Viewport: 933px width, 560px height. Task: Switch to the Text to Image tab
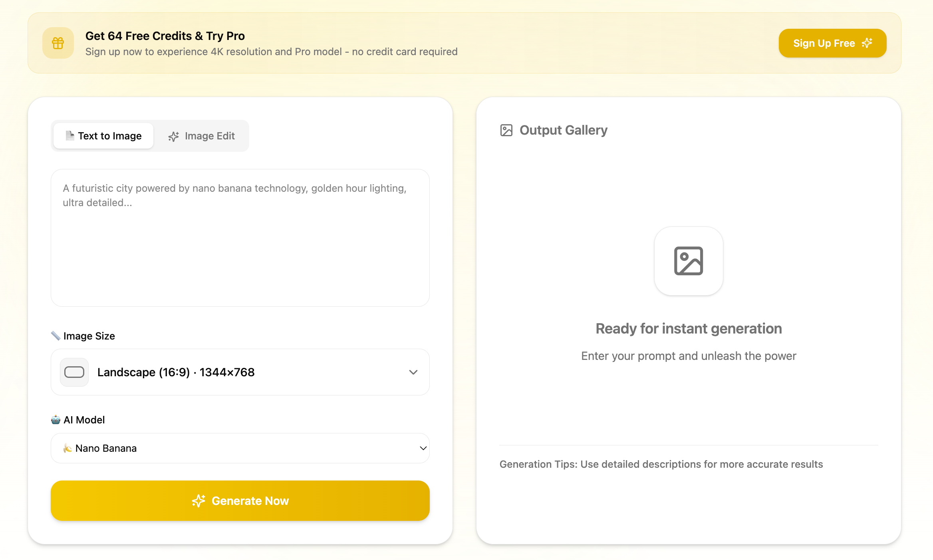(103, 136)
